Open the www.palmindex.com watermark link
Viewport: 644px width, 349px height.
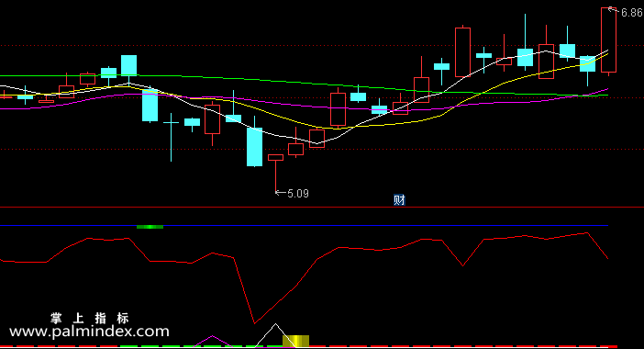point(89,332)
